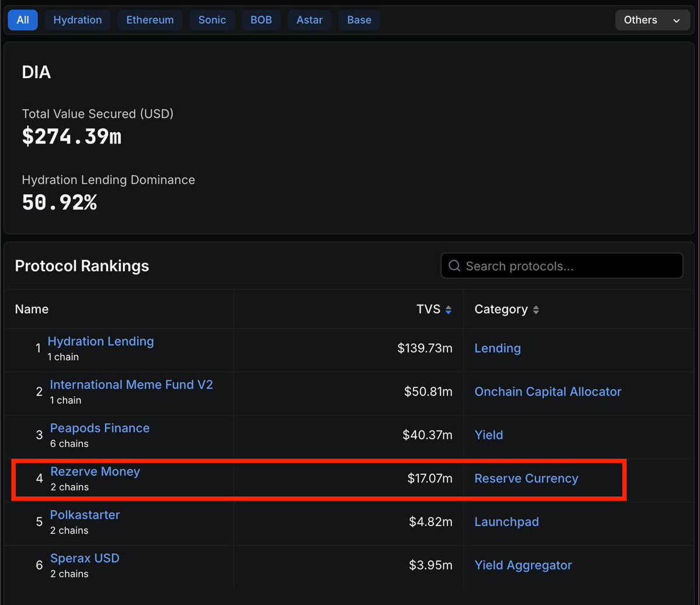The image size is (700, 605).
Task: Open International Meme Fund V2 link
Action: [x=131, y=384]
